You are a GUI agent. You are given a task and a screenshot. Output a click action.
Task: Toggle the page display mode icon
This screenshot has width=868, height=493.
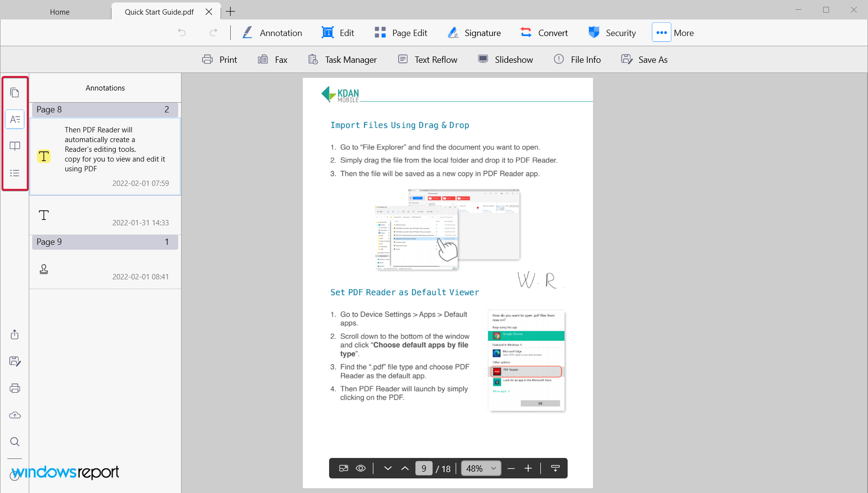coord(344,468)
